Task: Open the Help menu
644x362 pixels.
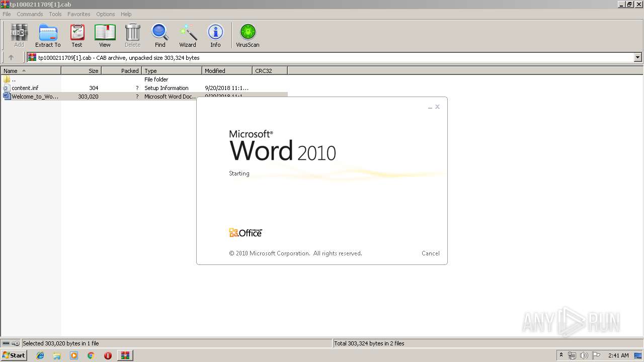Action: tap(126, 14)
